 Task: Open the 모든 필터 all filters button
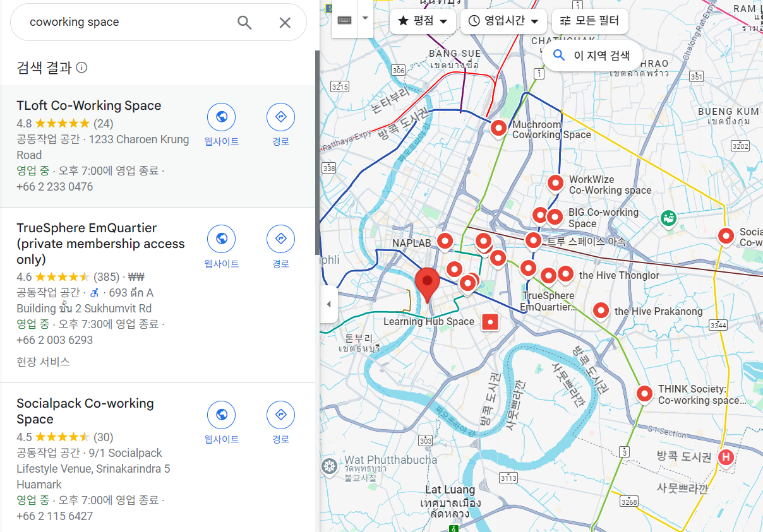click(590, 21)
